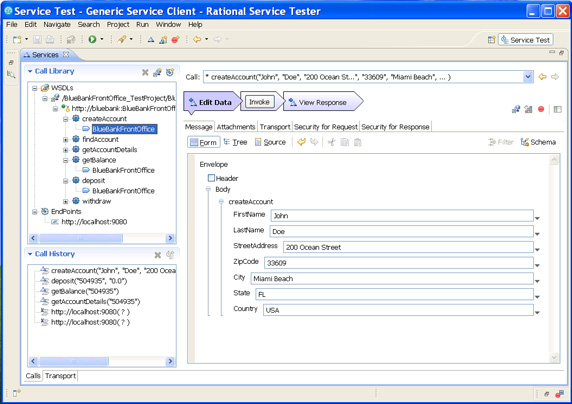Collapse the Call History section

pos(30,254)
